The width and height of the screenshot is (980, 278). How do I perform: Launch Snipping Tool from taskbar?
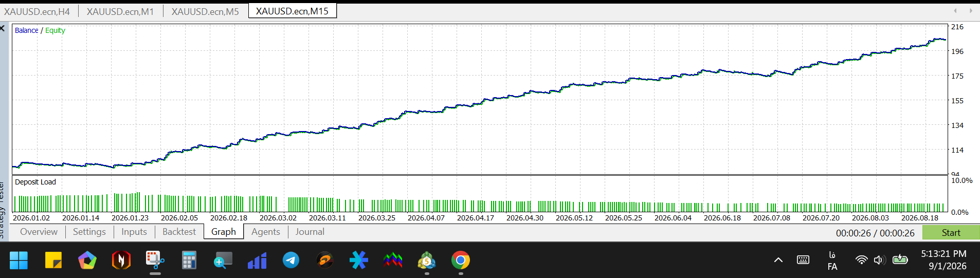(155, 261)
